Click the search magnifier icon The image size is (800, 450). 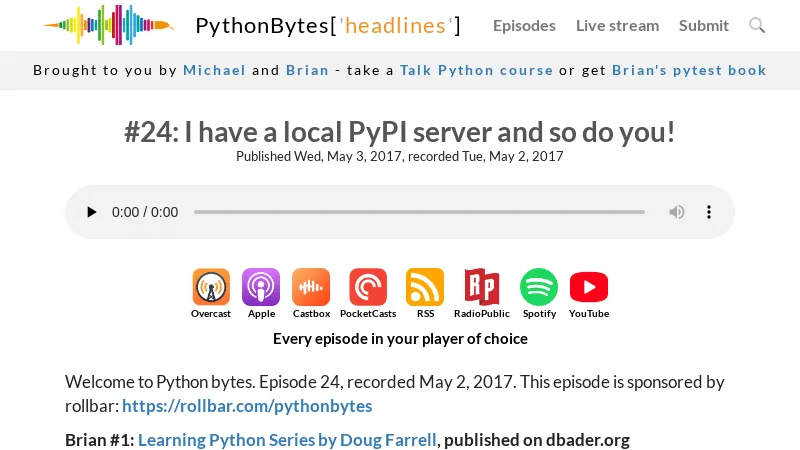click(757, 26)
